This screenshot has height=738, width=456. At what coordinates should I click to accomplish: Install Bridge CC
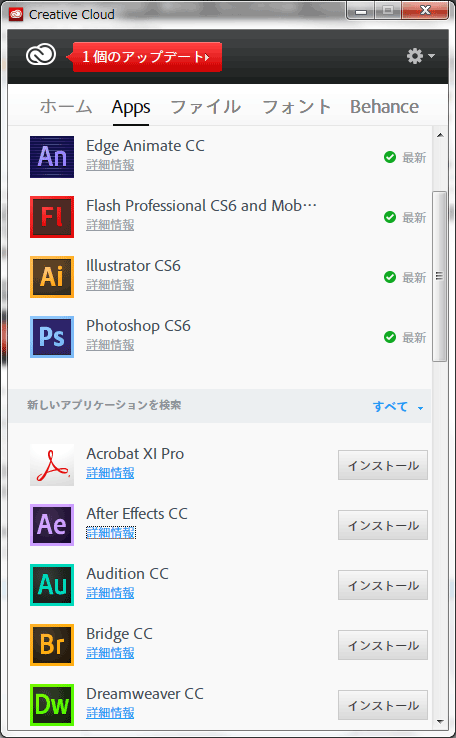click(383, 645)
